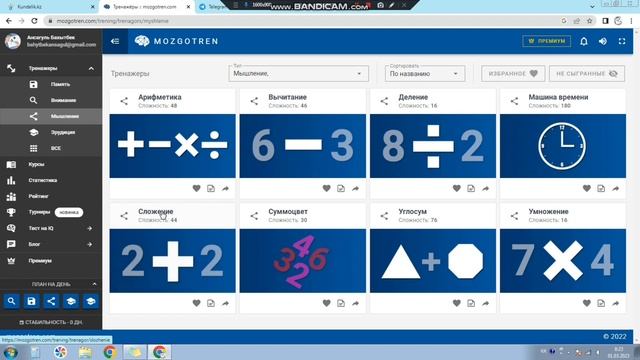Viewport: 640px width, 360px height.
Task: Open the Chrome tab list chevron
Action: [592, 7]
